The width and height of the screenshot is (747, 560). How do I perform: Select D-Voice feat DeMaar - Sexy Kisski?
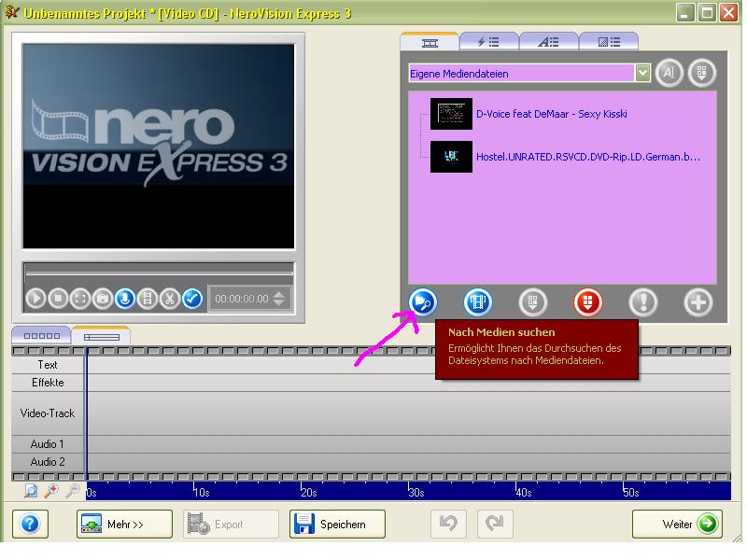(551, 114)
